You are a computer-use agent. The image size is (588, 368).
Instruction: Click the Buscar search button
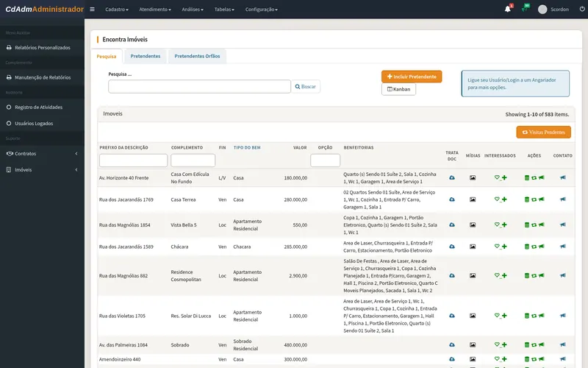pos(305,87)
